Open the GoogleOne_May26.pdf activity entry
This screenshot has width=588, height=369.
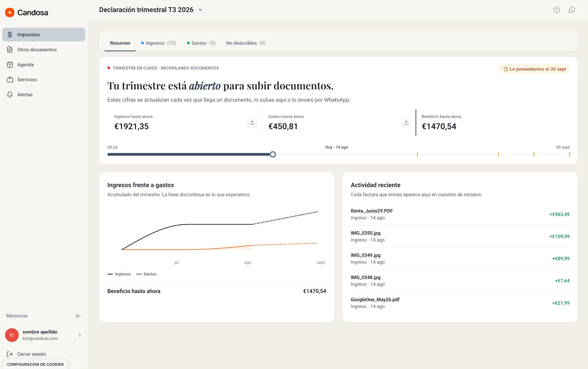460,303
